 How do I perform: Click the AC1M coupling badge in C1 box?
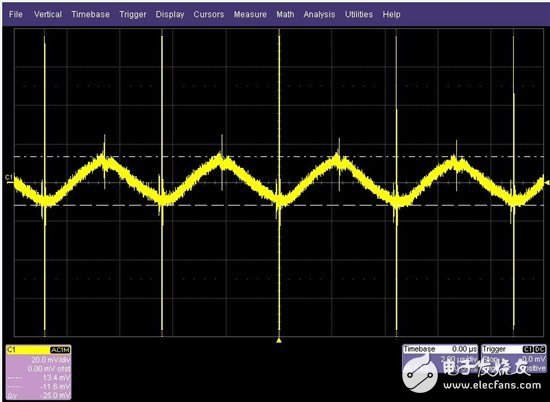tap(60, 350)
